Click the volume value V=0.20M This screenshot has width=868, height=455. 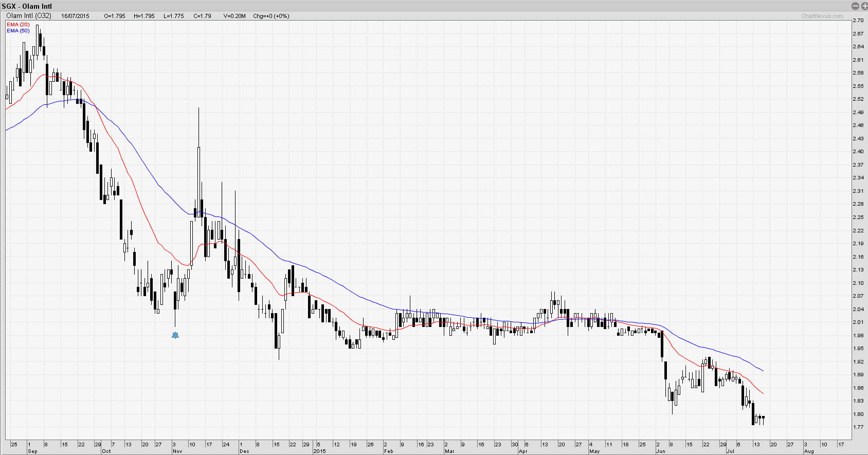tap(234, 16)
